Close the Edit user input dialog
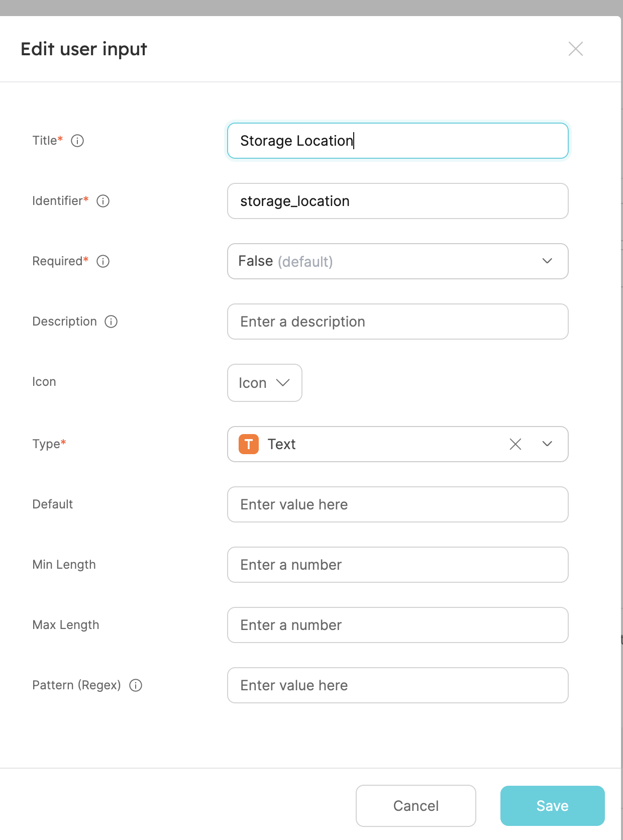The height and width of the screenshot is (840, 623). point(576,49)
